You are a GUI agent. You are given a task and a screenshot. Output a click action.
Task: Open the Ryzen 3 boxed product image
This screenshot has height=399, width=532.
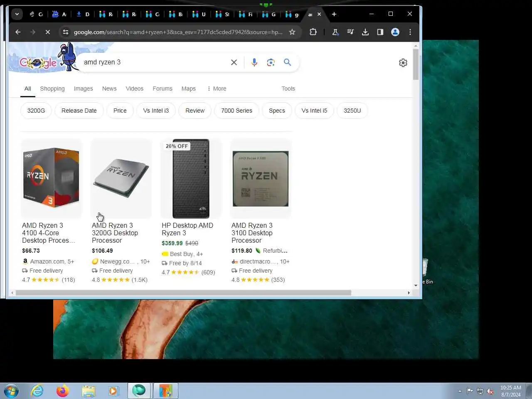[51, 178]
